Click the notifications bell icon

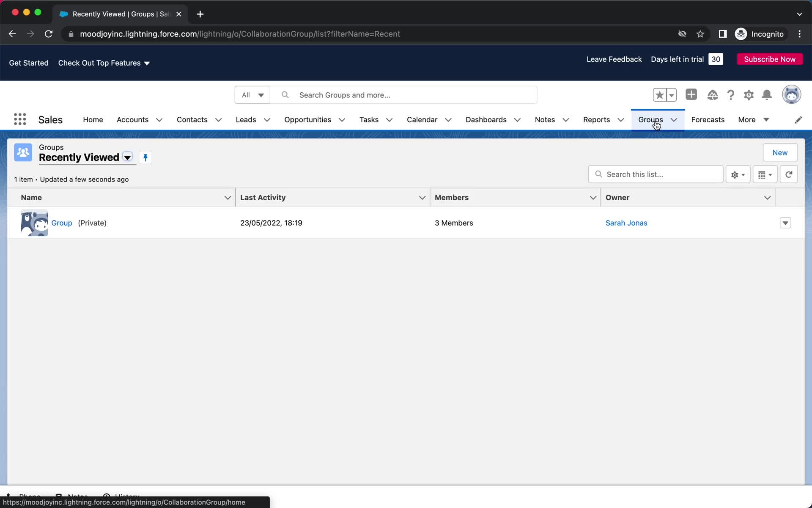(767, 95)
